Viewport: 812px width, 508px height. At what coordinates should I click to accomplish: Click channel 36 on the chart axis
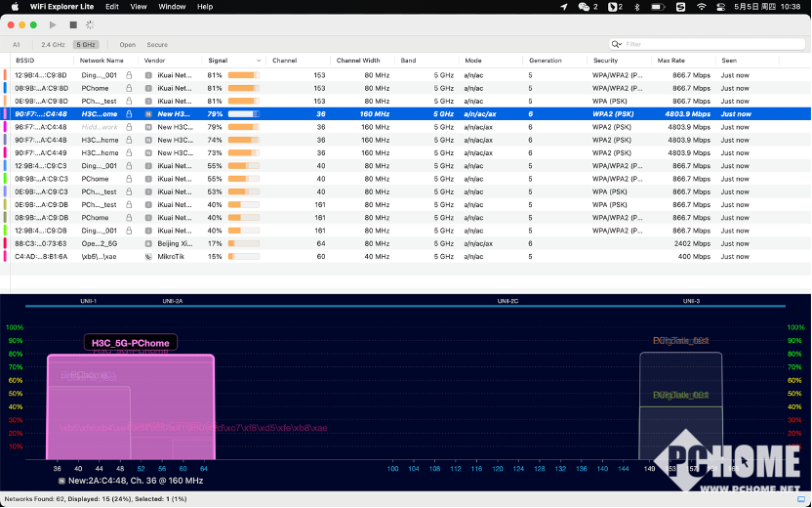click(x=57, y=469)
